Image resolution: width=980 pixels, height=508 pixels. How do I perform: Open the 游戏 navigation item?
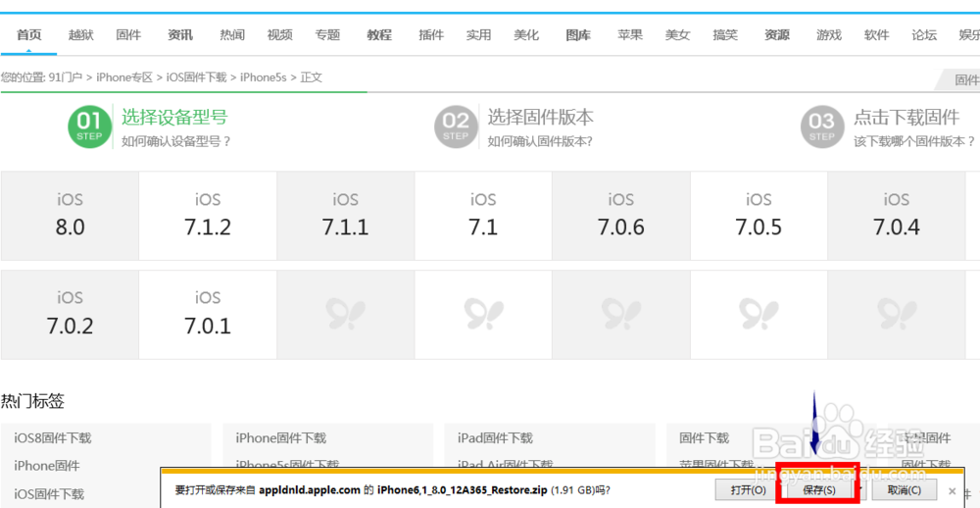pyautogui.click(x=829, y=35)
